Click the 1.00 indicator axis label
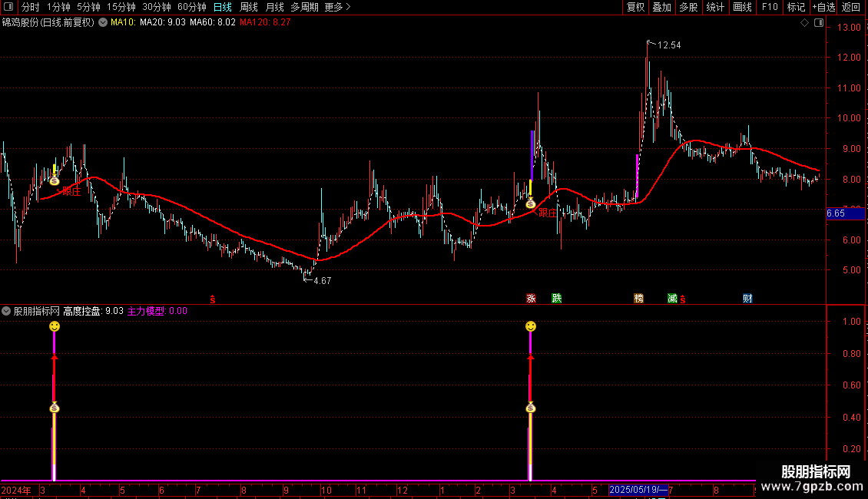Image resolution: width=868 pixels, height=499 pixels. pos(851,322)
